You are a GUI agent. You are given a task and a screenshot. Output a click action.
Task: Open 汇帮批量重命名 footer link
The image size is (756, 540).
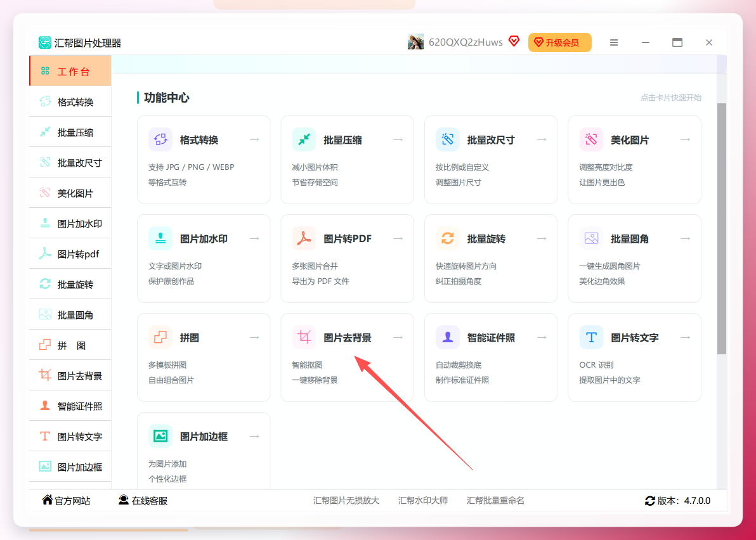tap(495, 501)
